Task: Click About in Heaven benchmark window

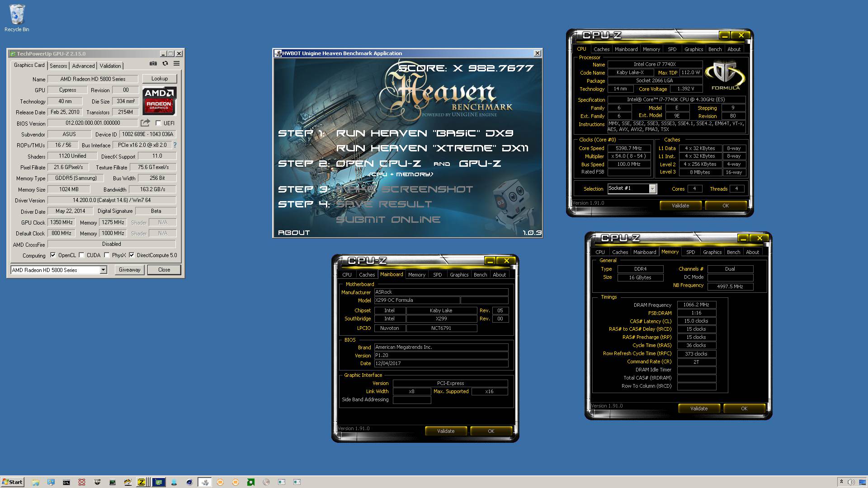Action: coord(294,233)
